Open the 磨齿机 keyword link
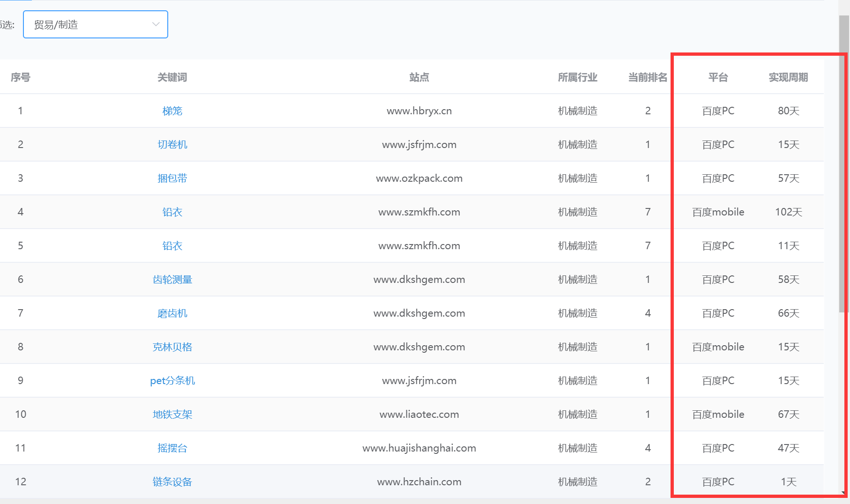This screenshot has height=504, width=850. click(172, 313)
